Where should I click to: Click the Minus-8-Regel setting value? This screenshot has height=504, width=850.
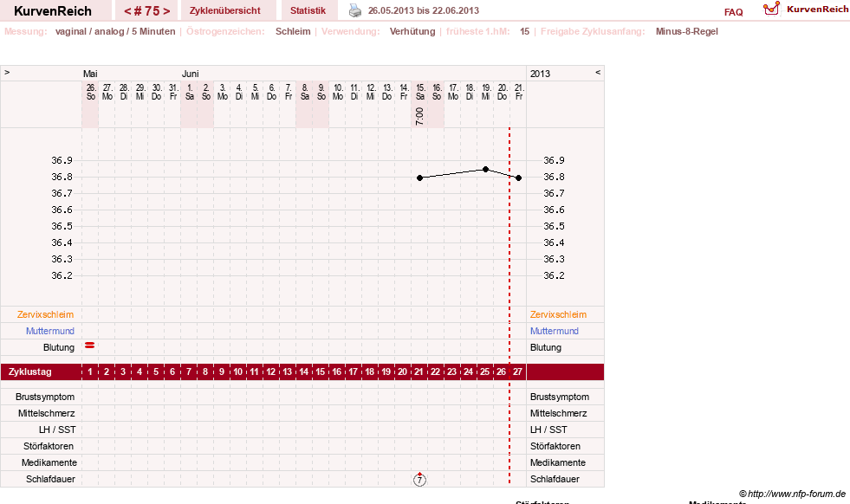point(687,31)
